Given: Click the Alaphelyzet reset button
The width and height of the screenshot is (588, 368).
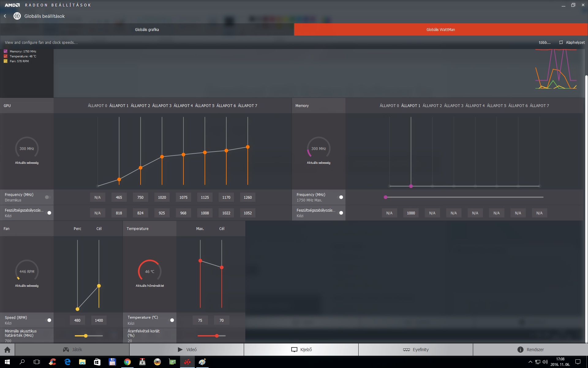Looking at the screenshot, I should (572, 43).
